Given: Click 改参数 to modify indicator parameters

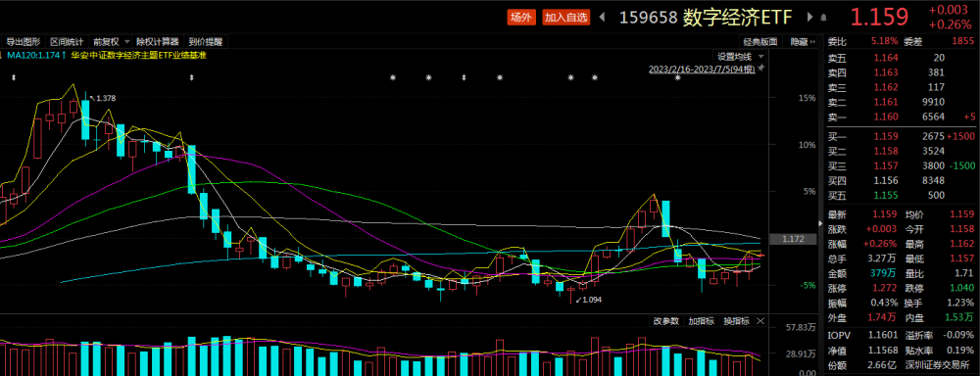Looking at the screenshot, I should coord(666,321).
